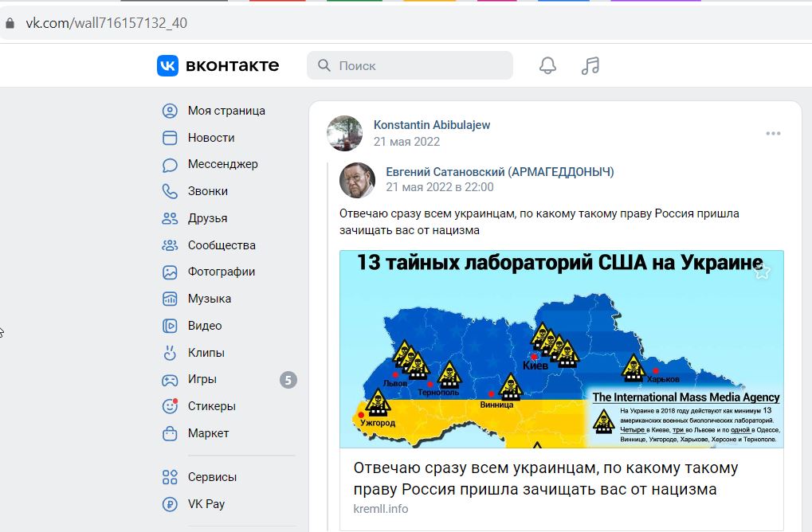Screen dimensions: 812x532
Task: Click the Музыка sidebar icon
Action: [x=170, y=299]
